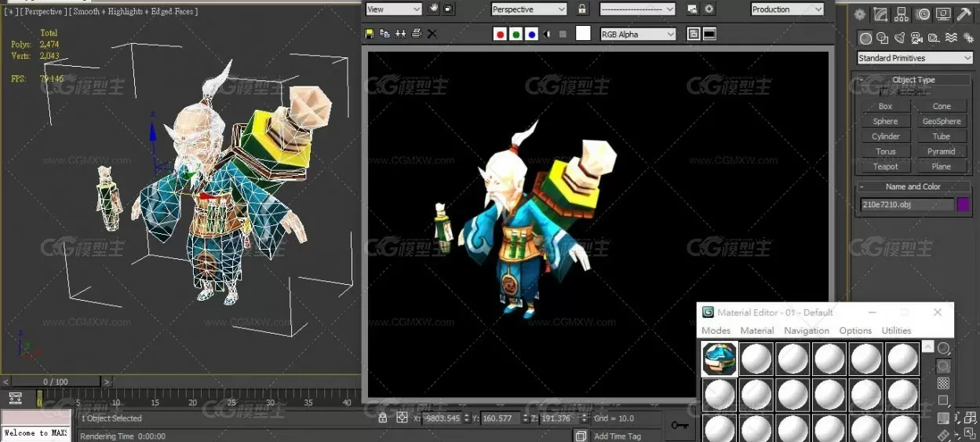Image resolution: width=980 pixels, height=442 pixels.
Task: Open the Material menu in Material Editor
Action: point(757,331)
